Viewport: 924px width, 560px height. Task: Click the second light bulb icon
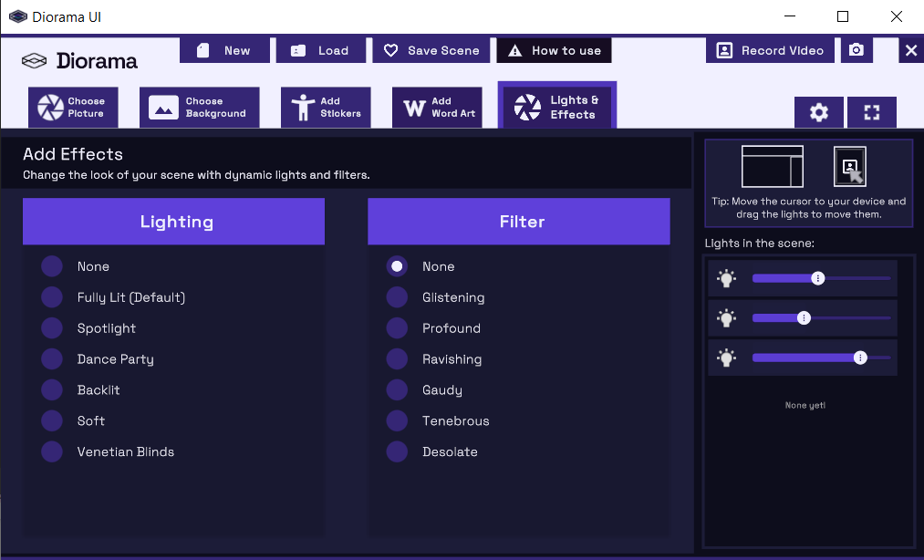point(726,317)
